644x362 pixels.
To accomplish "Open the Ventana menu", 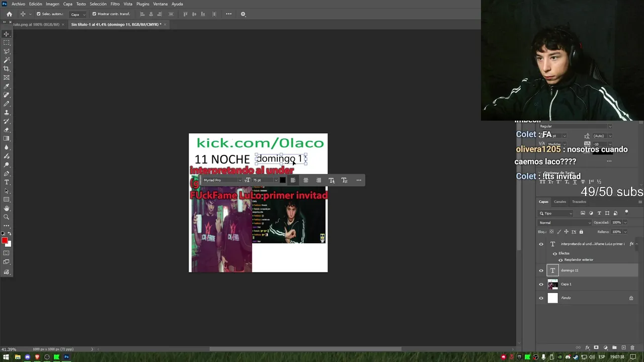I will pos(160,4).
